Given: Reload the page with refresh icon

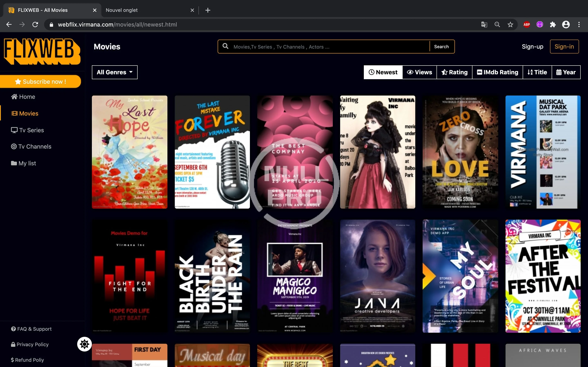Looking at the screenshot, I should [x=35, y=24].
